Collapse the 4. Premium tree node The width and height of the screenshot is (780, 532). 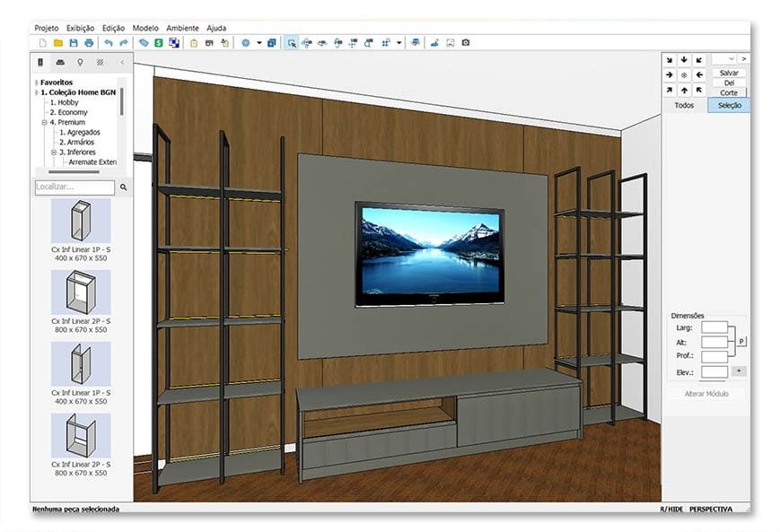coord(44,122)
